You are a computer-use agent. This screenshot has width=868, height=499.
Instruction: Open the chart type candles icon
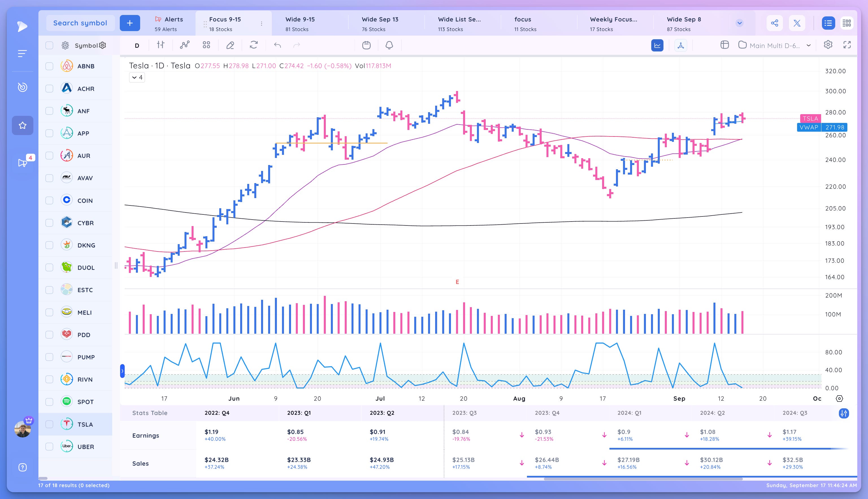tap(161, 45)
